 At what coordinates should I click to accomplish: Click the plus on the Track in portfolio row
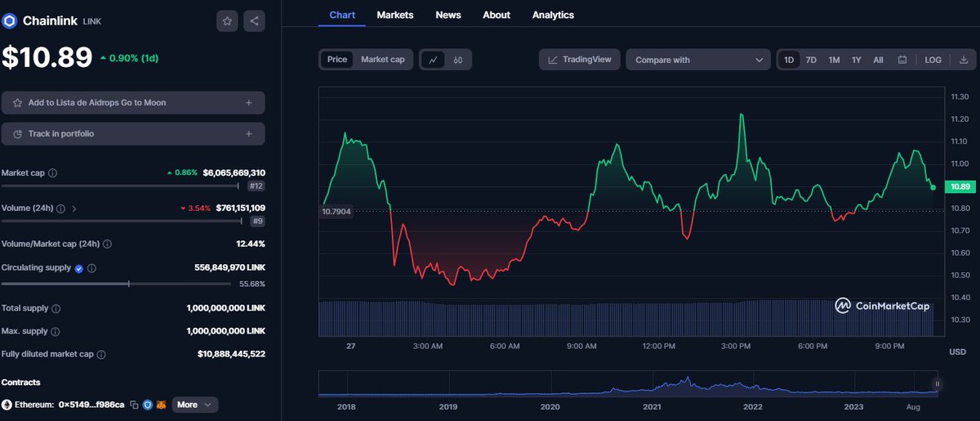248,134
